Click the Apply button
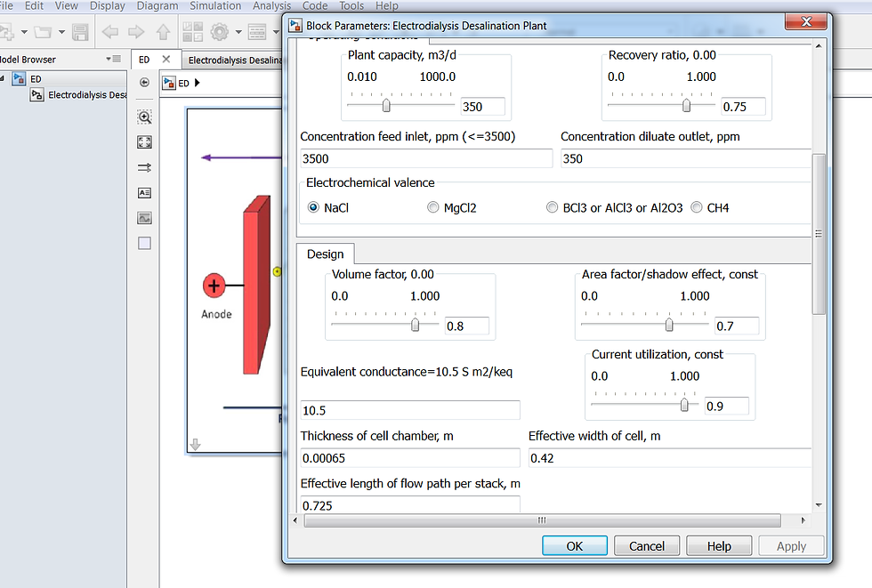The width and height of the screenshot is (872, 588). pyautogui.click(x=791, y=546)
